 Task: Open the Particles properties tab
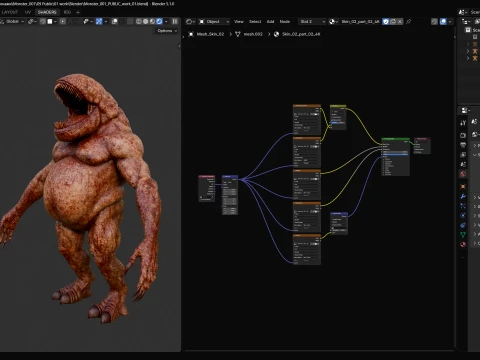463,206
